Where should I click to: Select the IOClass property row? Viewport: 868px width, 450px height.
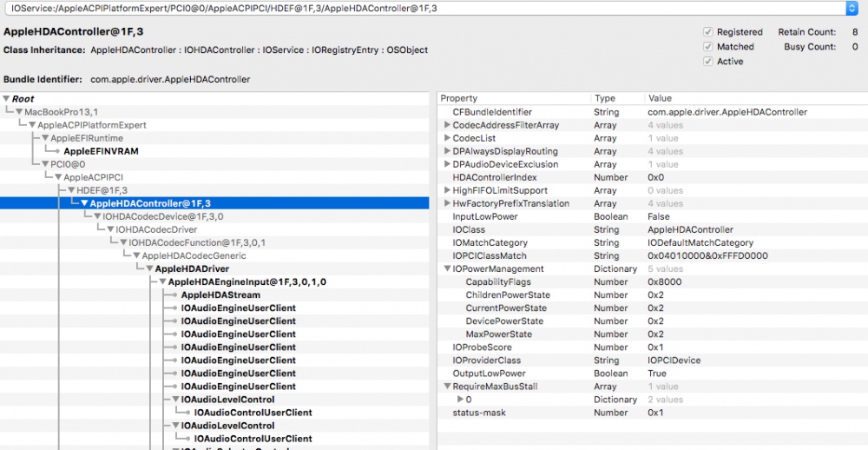[x=652, y=229]
